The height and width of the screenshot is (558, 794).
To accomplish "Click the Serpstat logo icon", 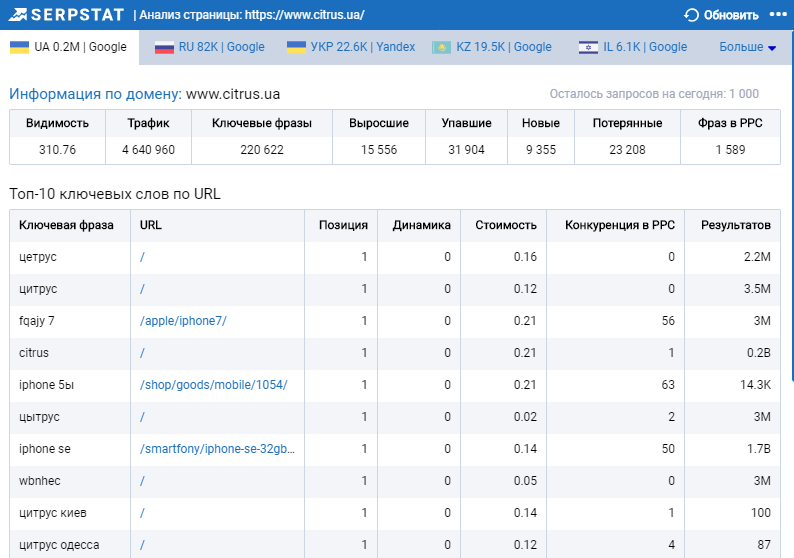I will 18,15.
